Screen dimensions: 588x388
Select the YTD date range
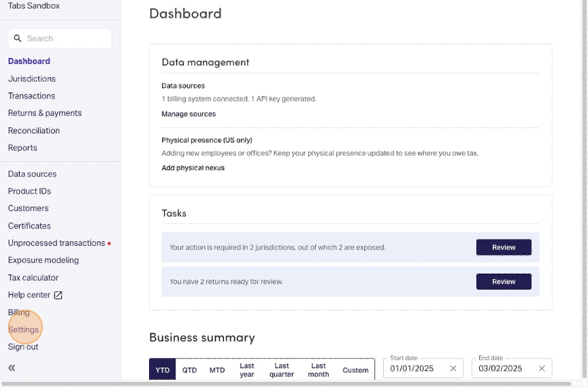[163, 370]
